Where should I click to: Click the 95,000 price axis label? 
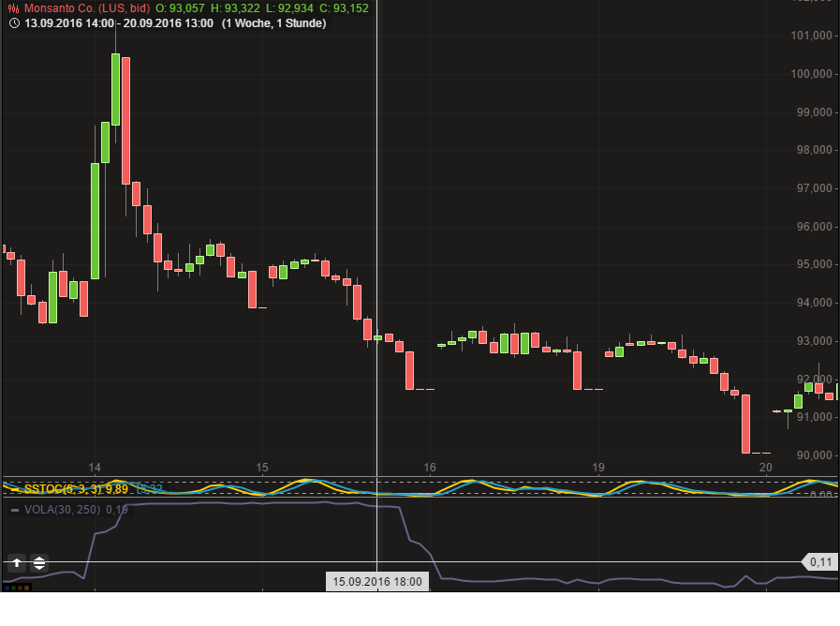point(815,264)
